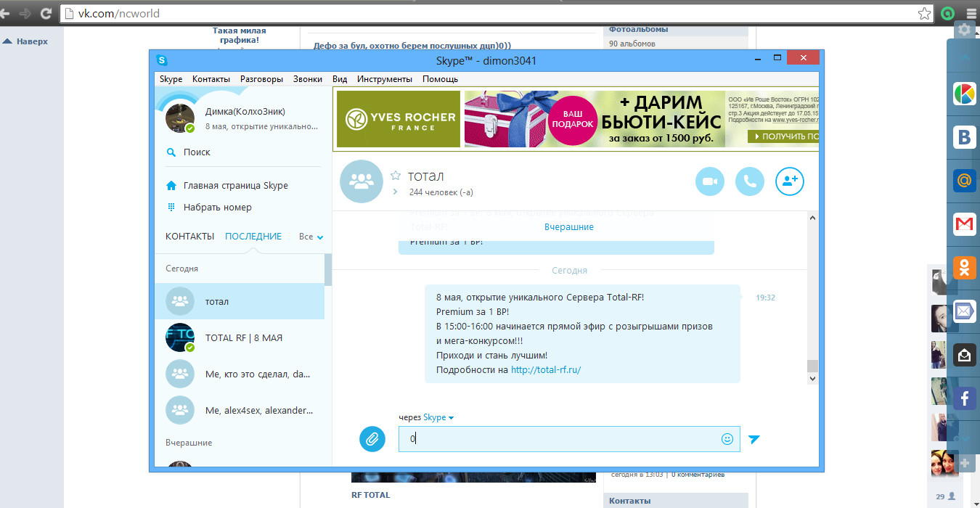Follow the http://total-rf.ru/ link
Screen dimensions: 980x508
tap(546, 369)
